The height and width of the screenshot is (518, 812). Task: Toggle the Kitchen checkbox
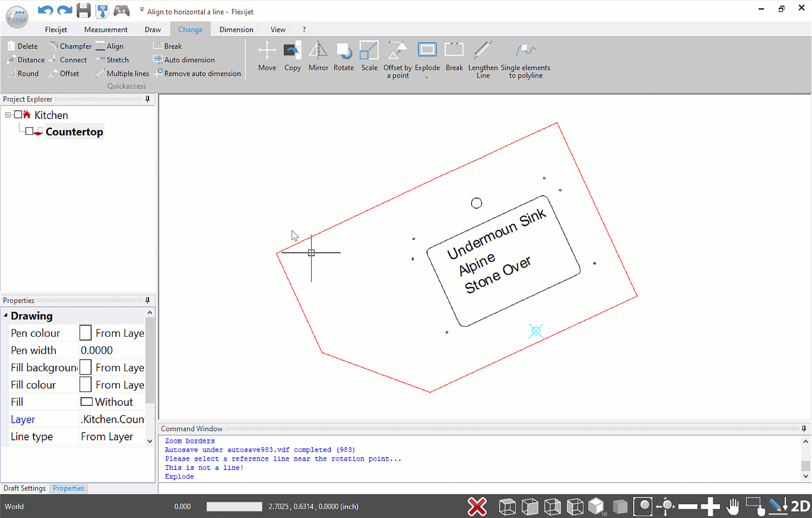click(18, 115)
